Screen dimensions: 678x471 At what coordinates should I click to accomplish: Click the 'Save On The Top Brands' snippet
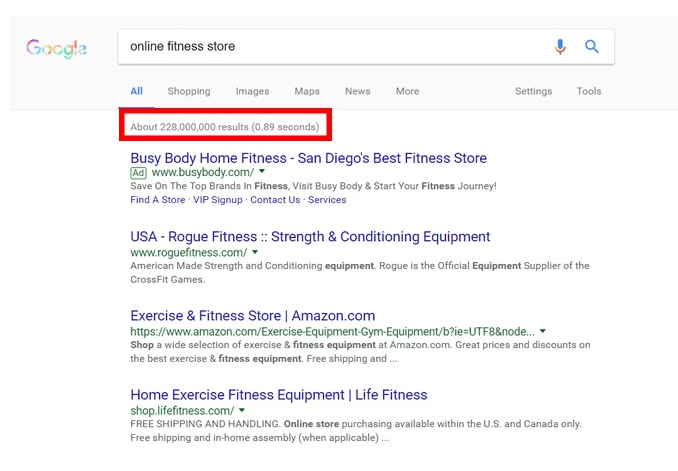click(313, 186)
